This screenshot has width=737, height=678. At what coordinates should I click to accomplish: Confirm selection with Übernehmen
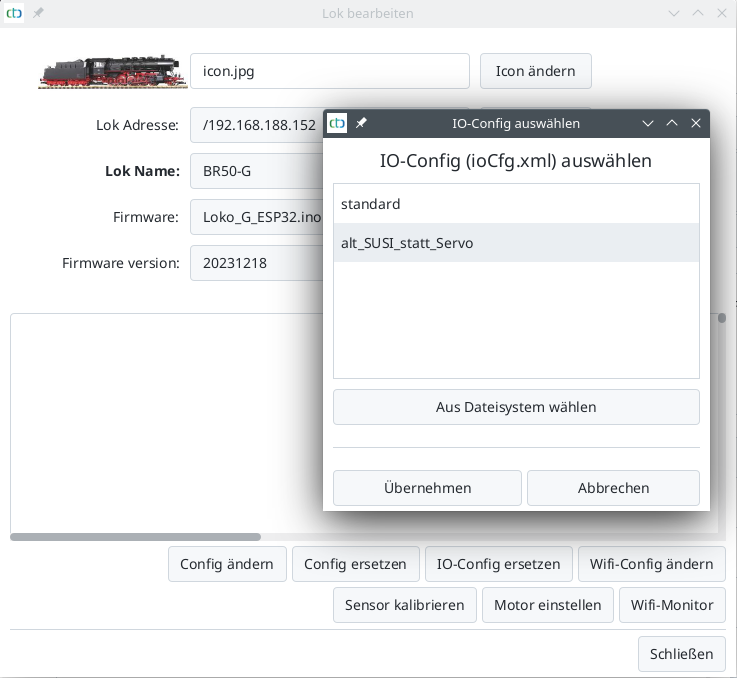[x=427, y=488]
